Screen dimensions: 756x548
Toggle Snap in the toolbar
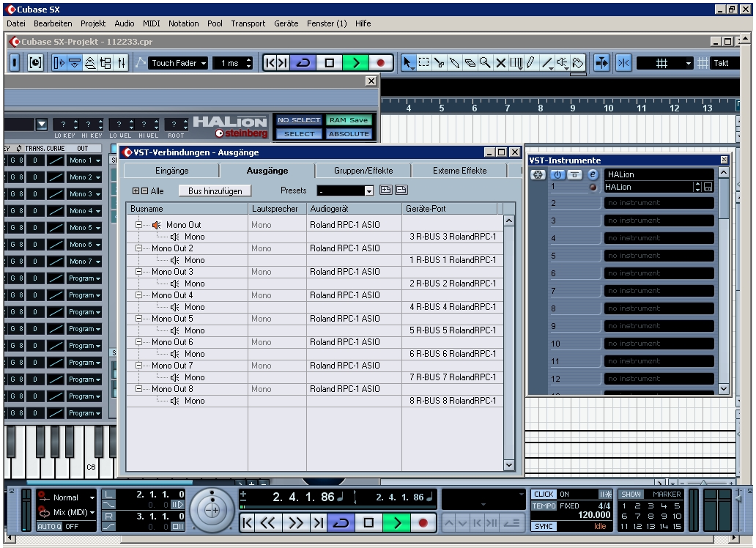click(623, 63)
